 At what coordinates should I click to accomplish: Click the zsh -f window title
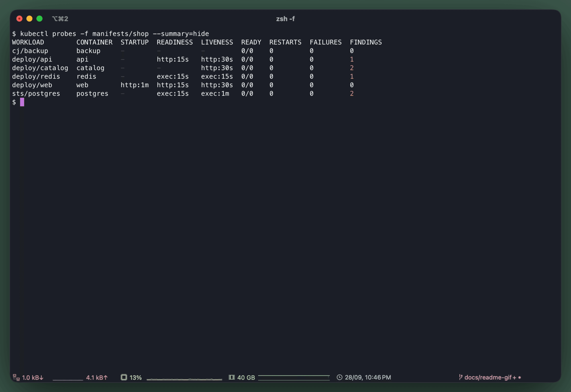[x=285, y=19]
